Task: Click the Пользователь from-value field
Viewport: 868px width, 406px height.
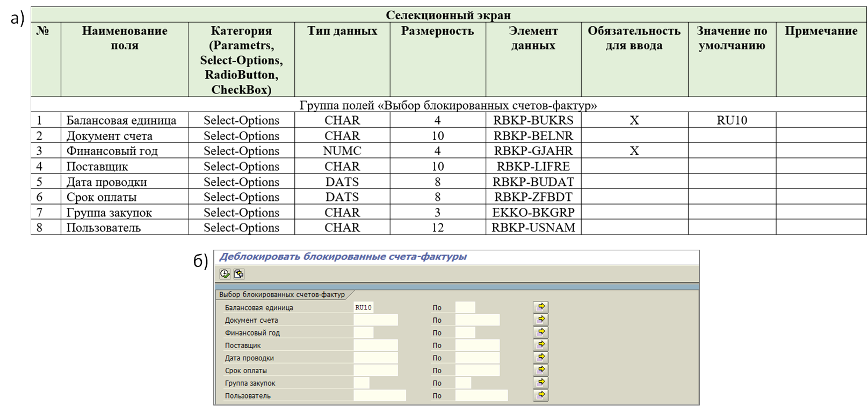Action: 380,396
